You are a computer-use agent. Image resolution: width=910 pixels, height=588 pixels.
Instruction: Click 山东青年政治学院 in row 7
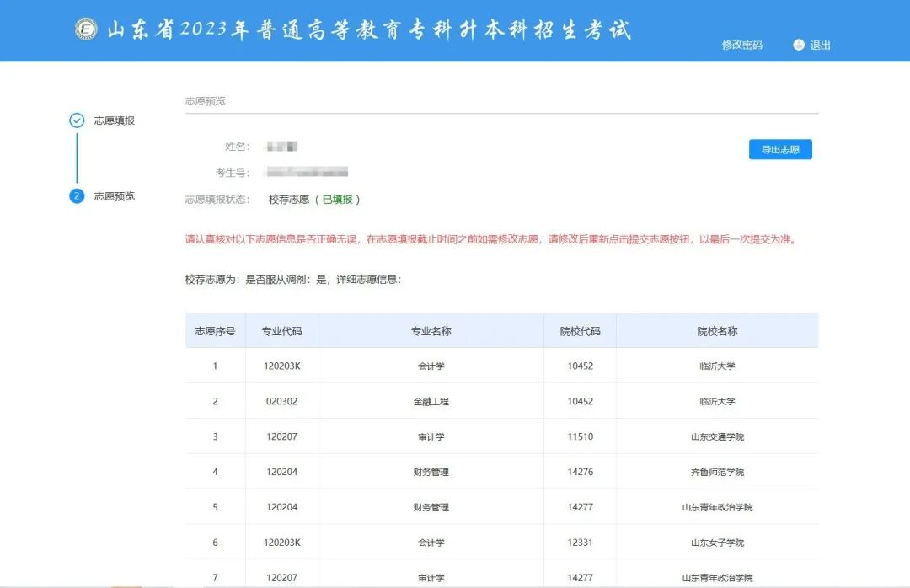(717, 578)
